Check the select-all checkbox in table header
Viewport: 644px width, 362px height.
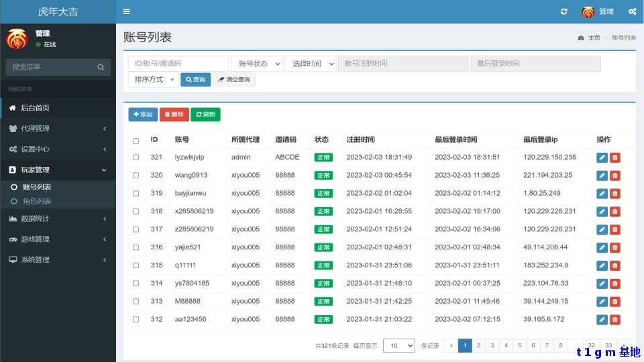136,141
